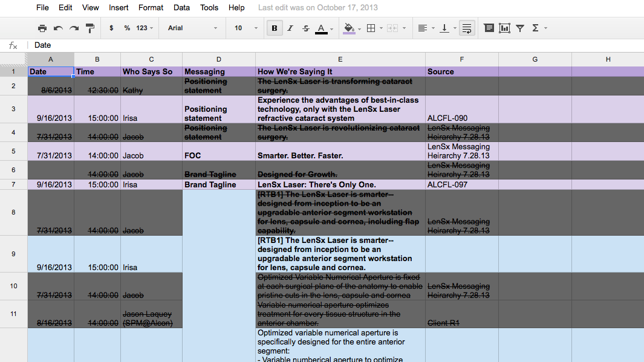
Task: Expand merge cells dropdown arrow
Action: coord(404,28)
